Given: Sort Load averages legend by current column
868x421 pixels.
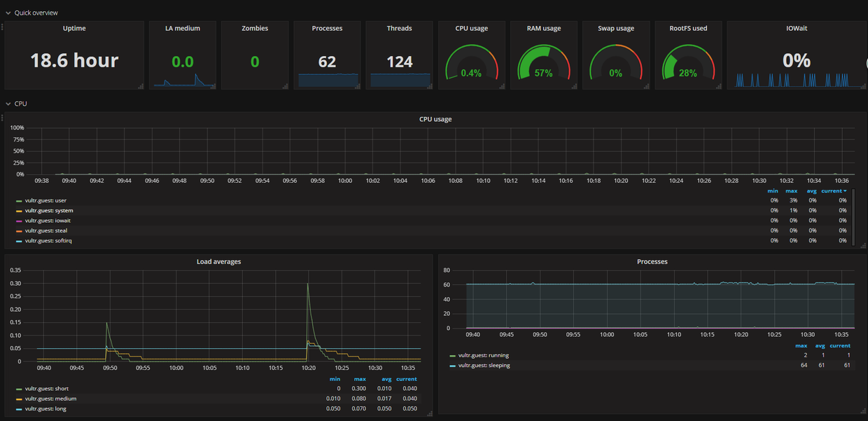Looking at the screenshot, I should [x=407, y=379].
